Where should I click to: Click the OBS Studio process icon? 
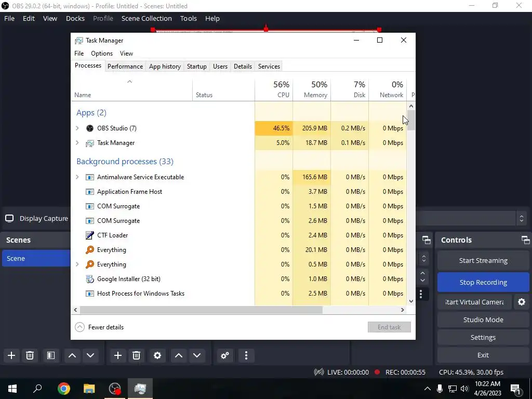89,128
